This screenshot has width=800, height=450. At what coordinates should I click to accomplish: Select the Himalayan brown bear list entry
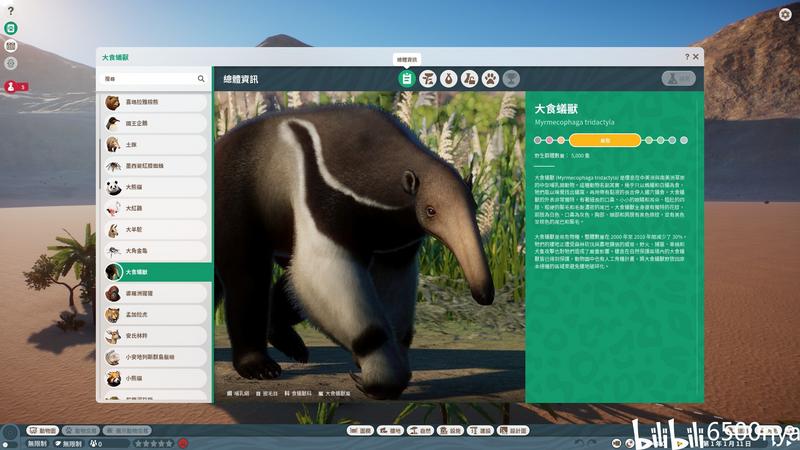tap(156, 102)
